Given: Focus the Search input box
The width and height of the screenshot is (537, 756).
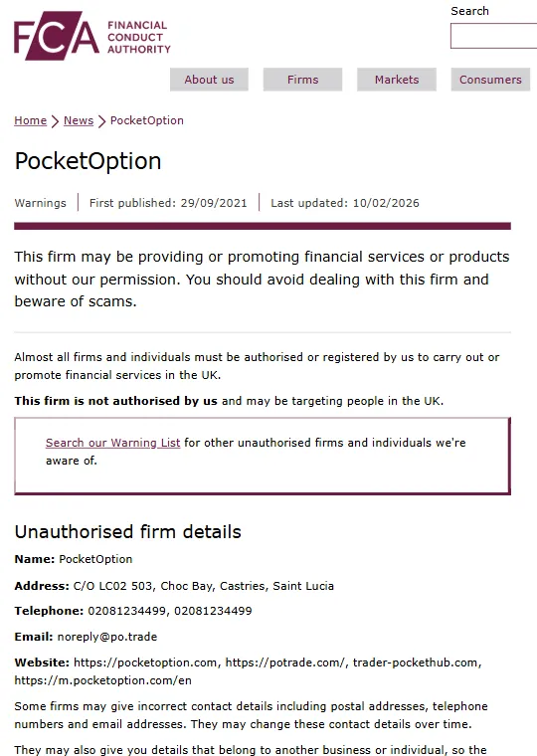Looking at the screenshot, I should coord(493,36).
